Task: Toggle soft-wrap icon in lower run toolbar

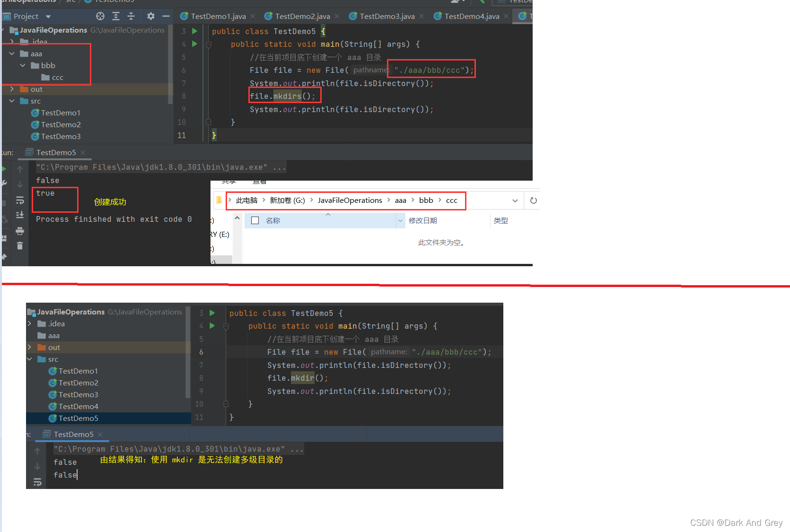Action: click(x=37, y=482)
